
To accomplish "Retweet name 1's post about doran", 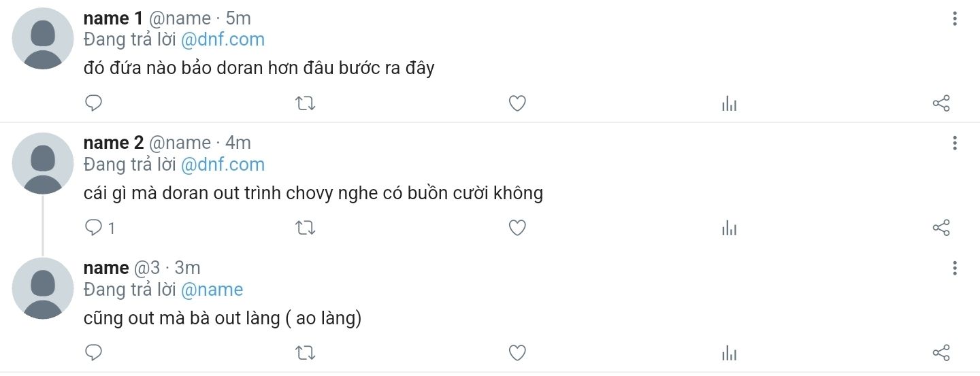I will (x=306, y=103).
